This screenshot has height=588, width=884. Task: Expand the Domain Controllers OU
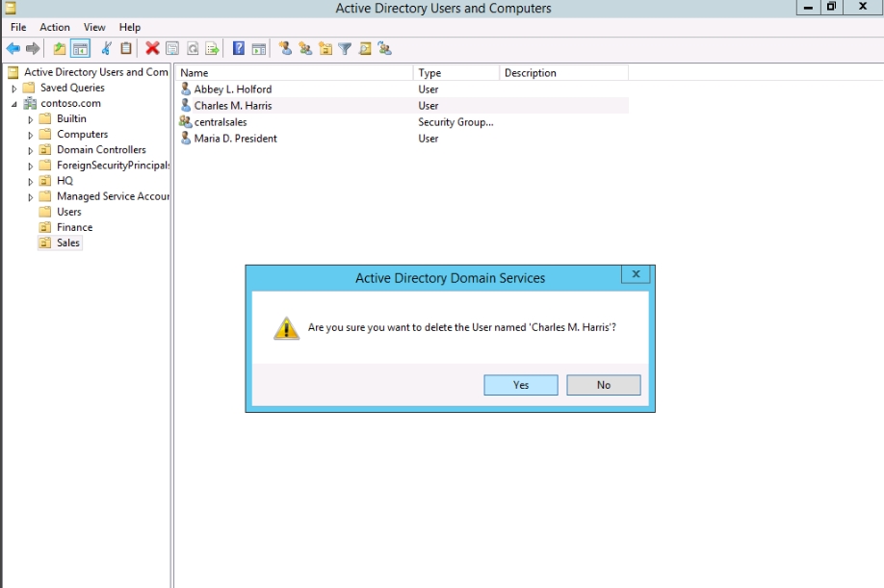pos(31,150)
